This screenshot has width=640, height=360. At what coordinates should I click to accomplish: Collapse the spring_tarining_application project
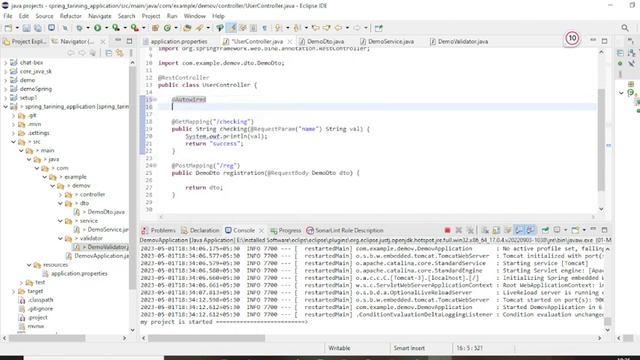6,107
